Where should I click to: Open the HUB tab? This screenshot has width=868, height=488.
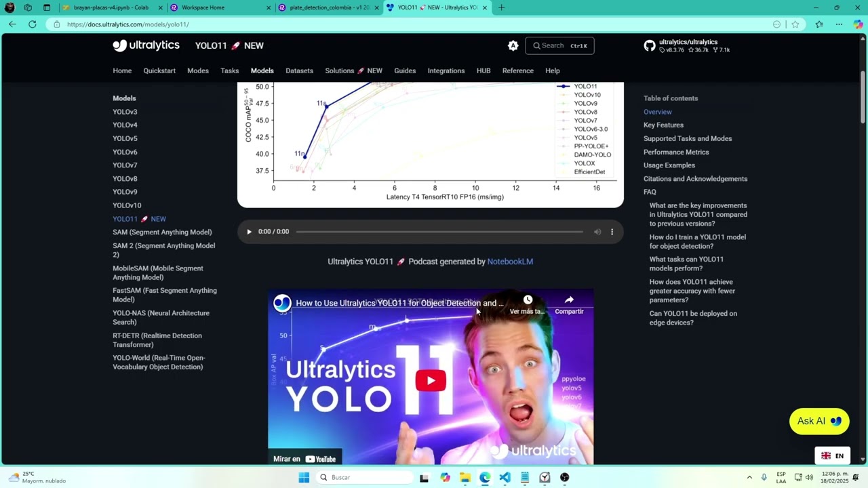coord(484,70)
